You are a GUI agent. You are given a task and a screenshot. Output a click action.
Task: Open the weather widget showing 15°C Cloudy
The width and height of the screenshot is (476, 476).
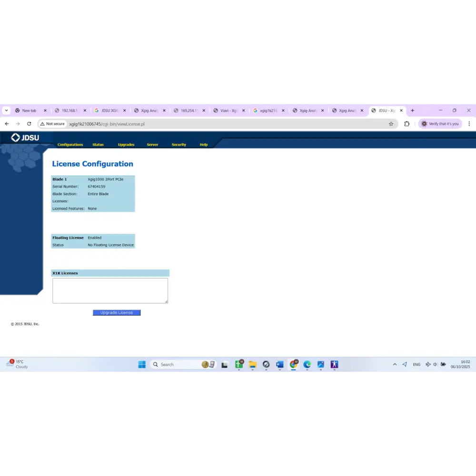(17, 364)
